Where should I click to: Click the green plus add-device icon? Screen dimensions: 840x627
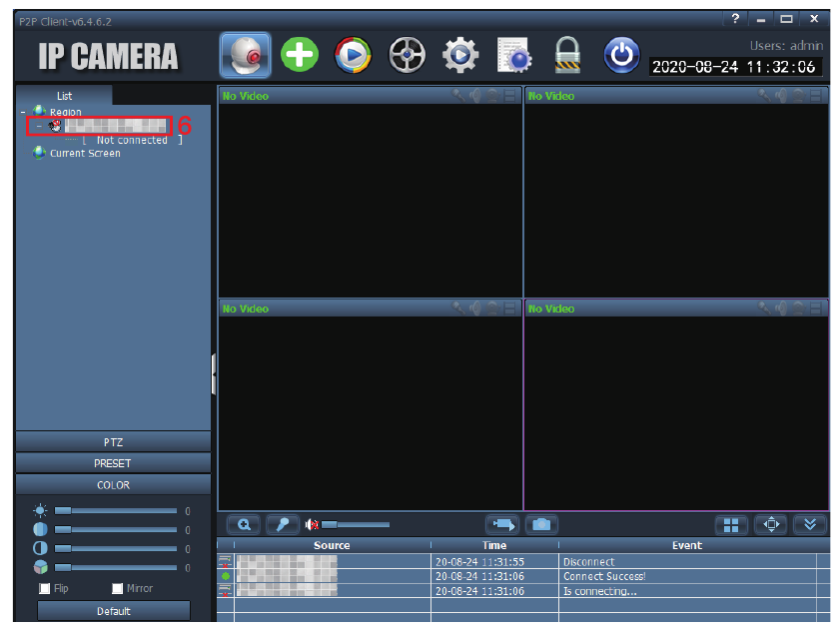point(300,55)
